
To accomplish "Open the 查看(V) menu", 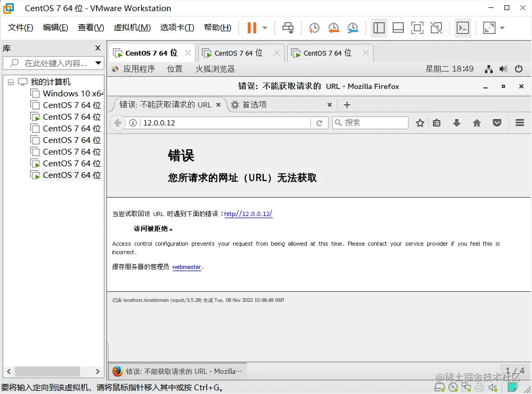I will [91, 28].
